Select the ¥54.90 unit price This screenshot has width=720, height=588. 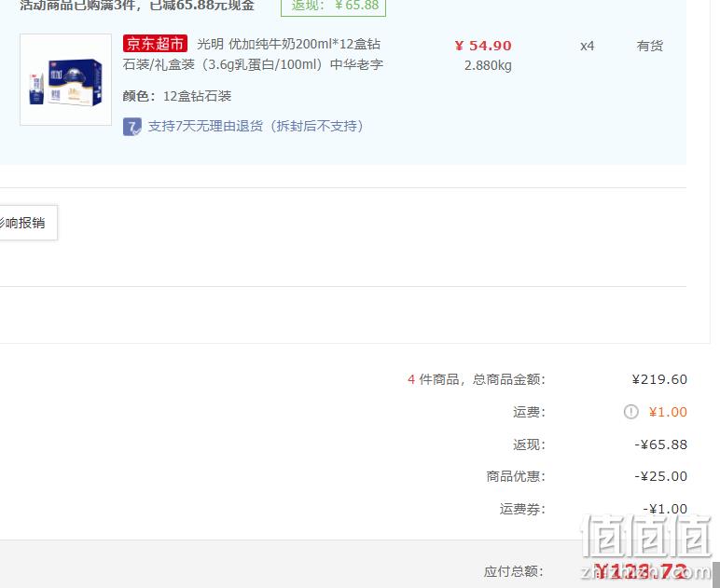483,46
